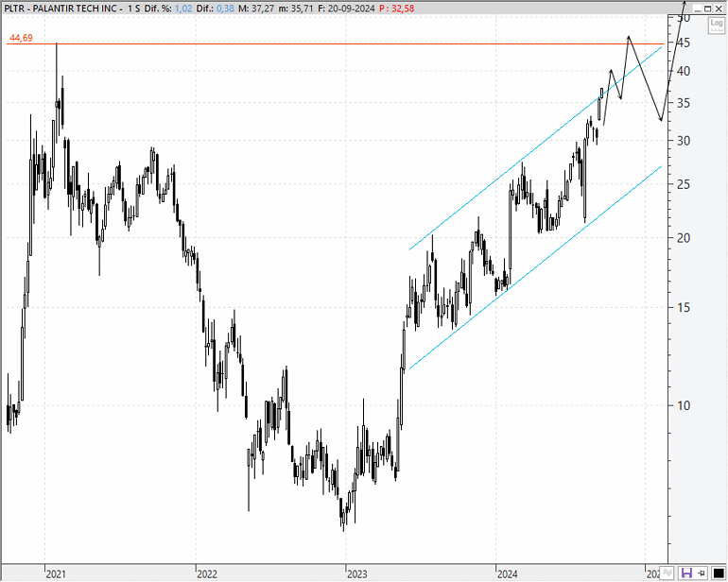Click the 30 price label on scale
This screenshot has width=728, height=582.
(x=684, y=141)
